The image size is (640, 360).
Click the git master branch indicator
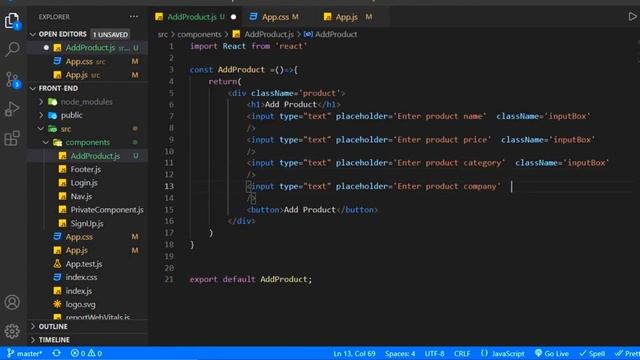coord(25,353)
